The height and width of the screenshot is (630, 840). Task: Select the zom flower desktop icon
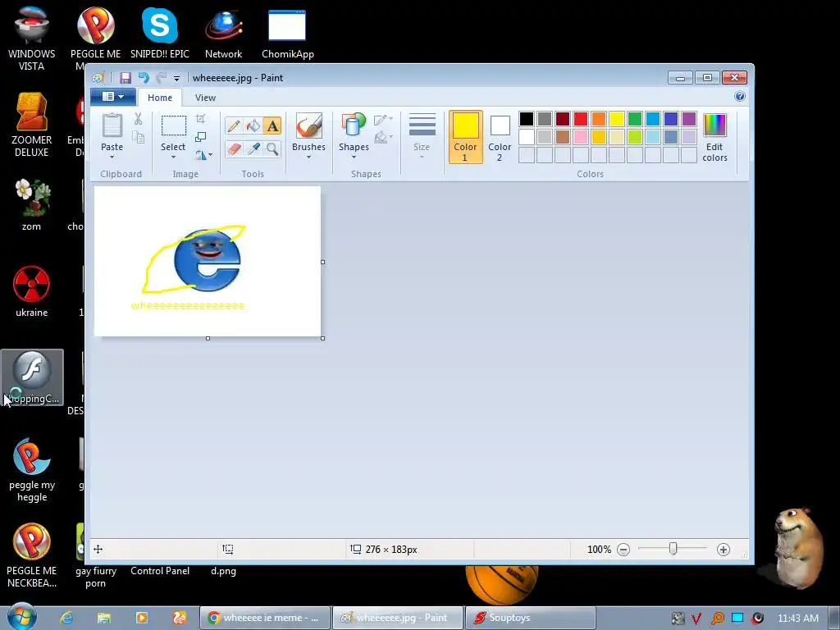[x=32, y=204]
